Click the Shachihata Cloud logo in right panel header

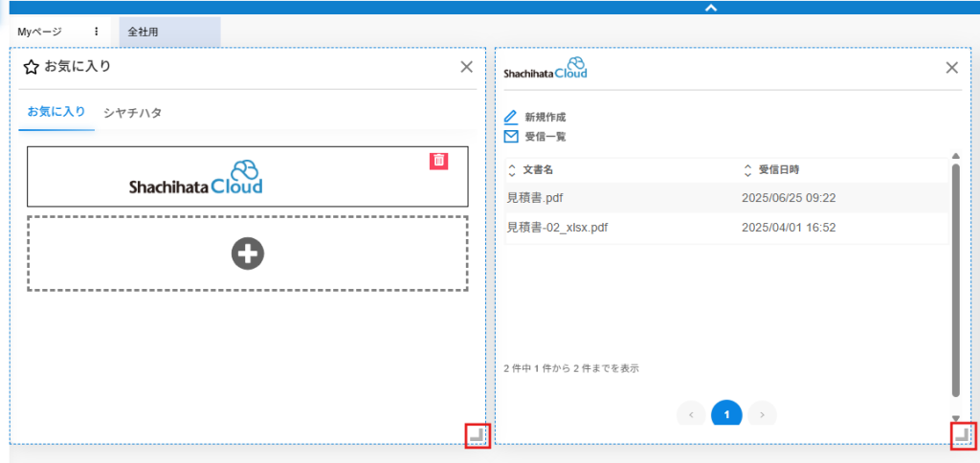[545, 68]
